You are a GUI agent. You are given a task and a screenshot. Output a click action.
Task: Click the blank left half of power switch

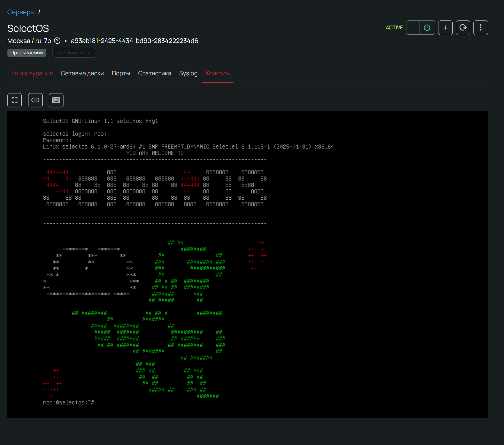point(413,28)
